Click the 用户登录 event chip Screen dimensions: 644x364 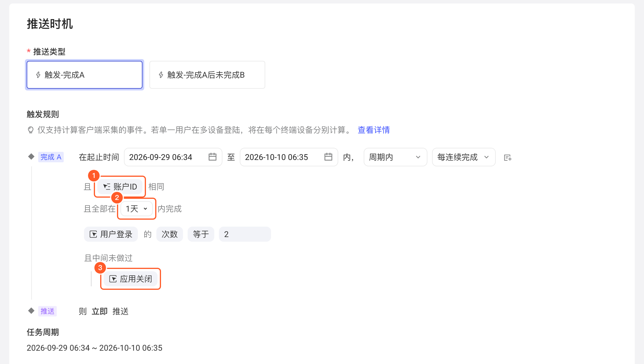tap(111, 234)
